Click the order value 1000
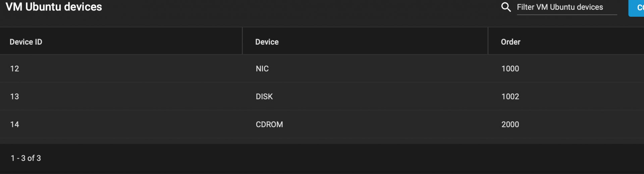The width and height of the screenshot is (644, 174). pos(510,69)
